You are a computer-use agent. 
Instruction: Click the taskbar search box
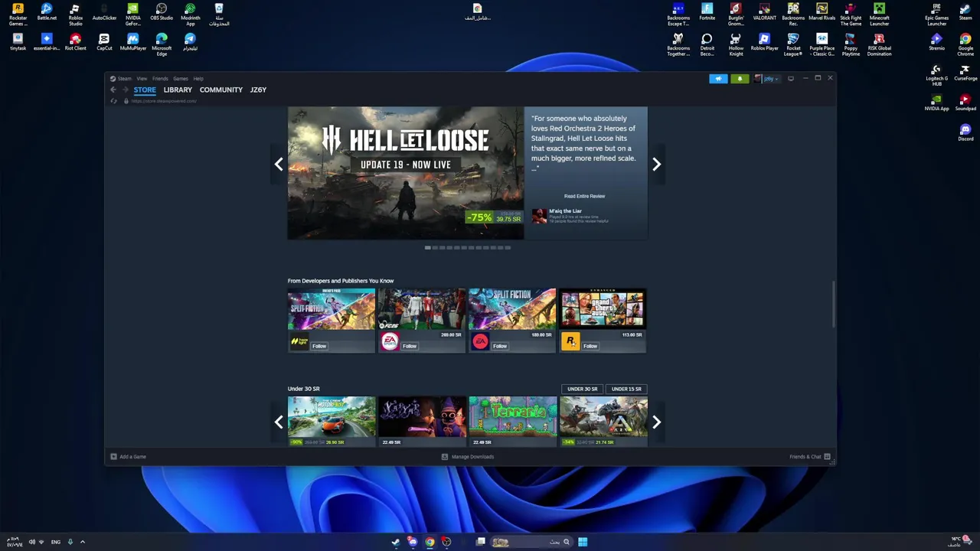pos(532,542)
